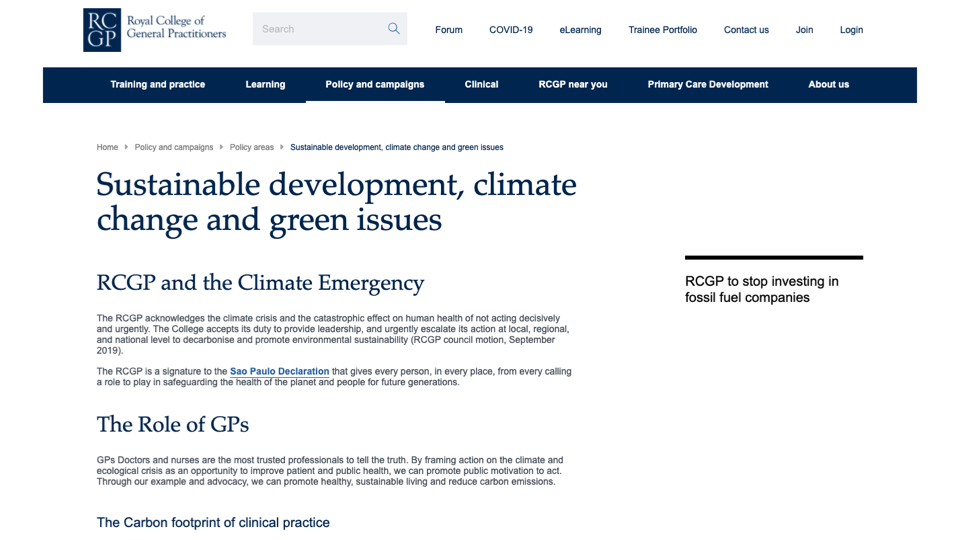Open Contact us page
This screenshot has width=960, height=540.
point(746,29)
